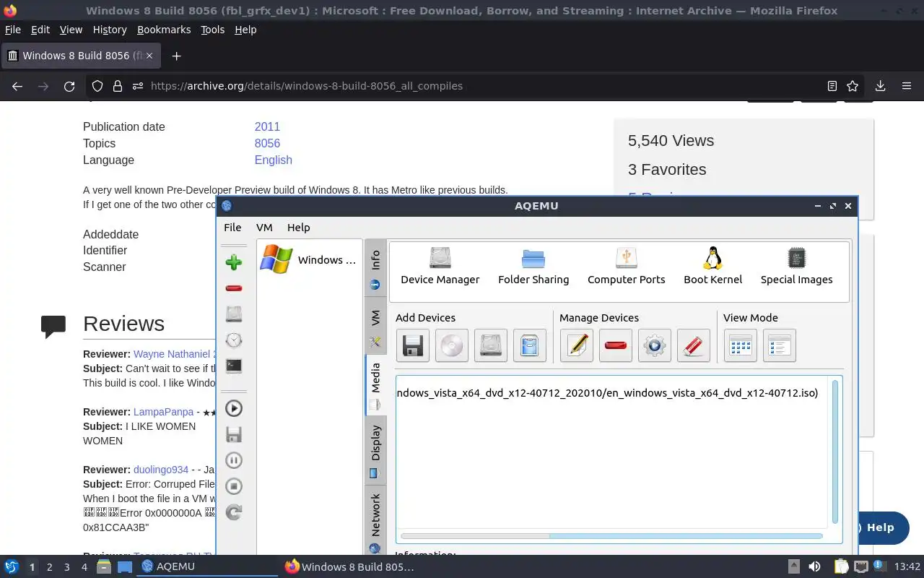Open Firefox downloads panel

880,86
